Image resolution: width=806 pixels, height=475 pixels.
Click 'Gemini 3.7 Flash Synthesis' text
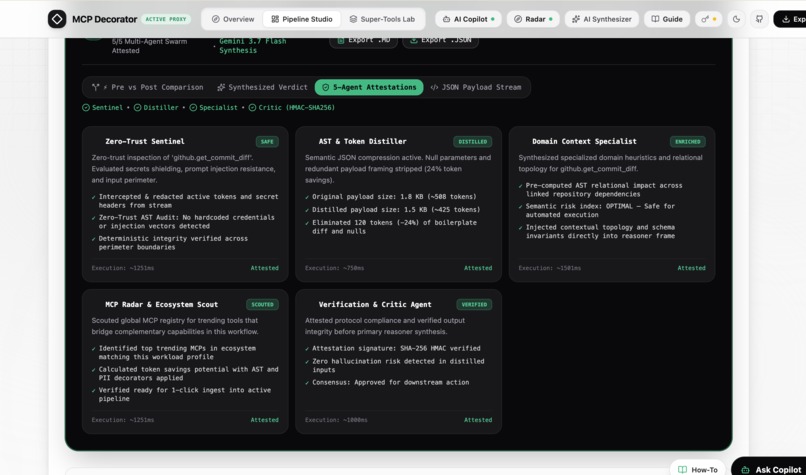click(252, 46)
